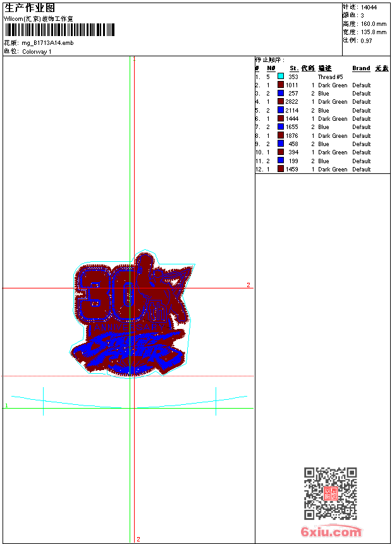Click the 'Default' brand in row 12

(362, 170)
